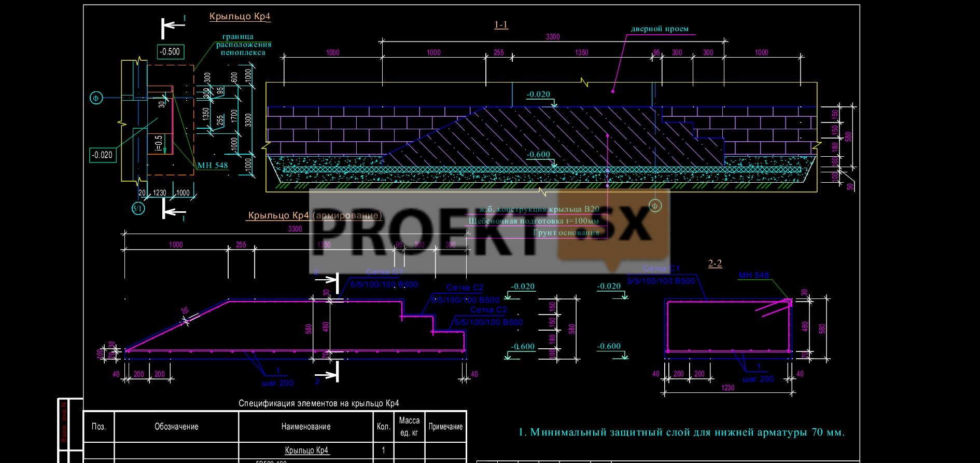This screenshot has width=980, height=463.
Task: Select the 'Грунт основания' callout text
Action: [566, 233]
